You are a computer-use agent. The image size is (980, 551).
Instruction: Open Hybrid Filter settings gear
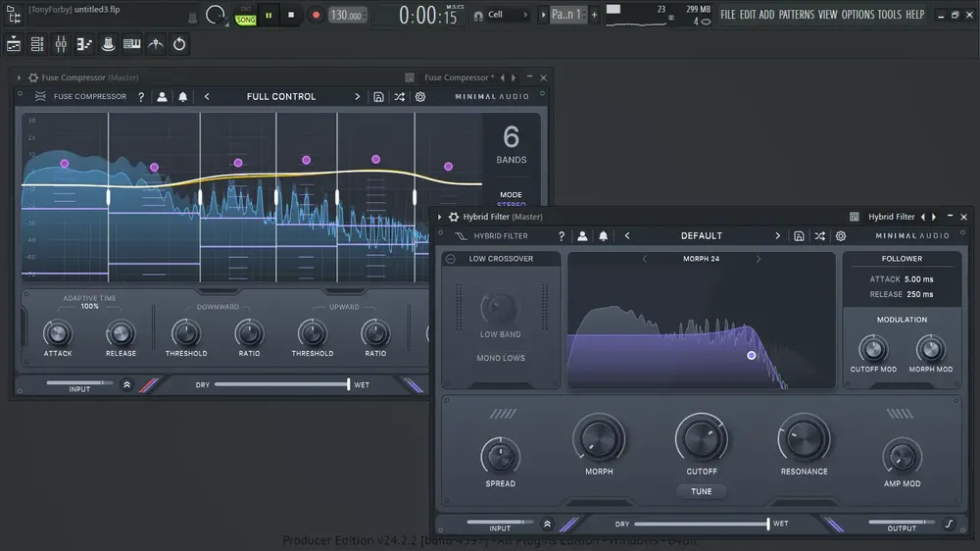tap(841, 235)
